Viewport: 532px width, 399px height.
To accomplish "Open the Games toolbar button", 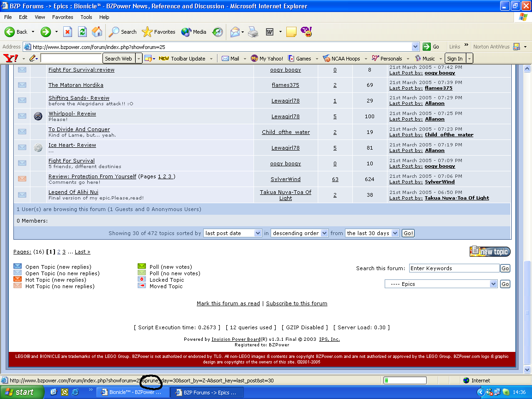I will (300, 58).
